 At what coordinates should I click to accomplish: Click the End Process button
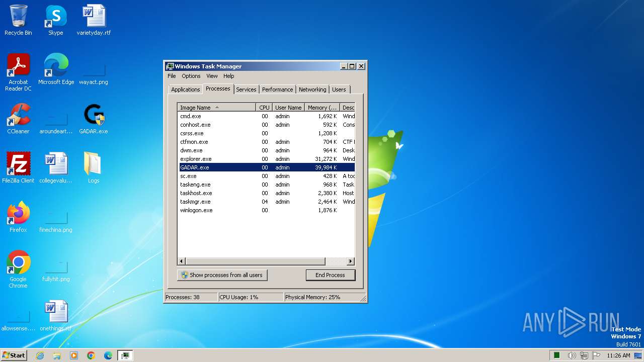click(x=330, y=275)
